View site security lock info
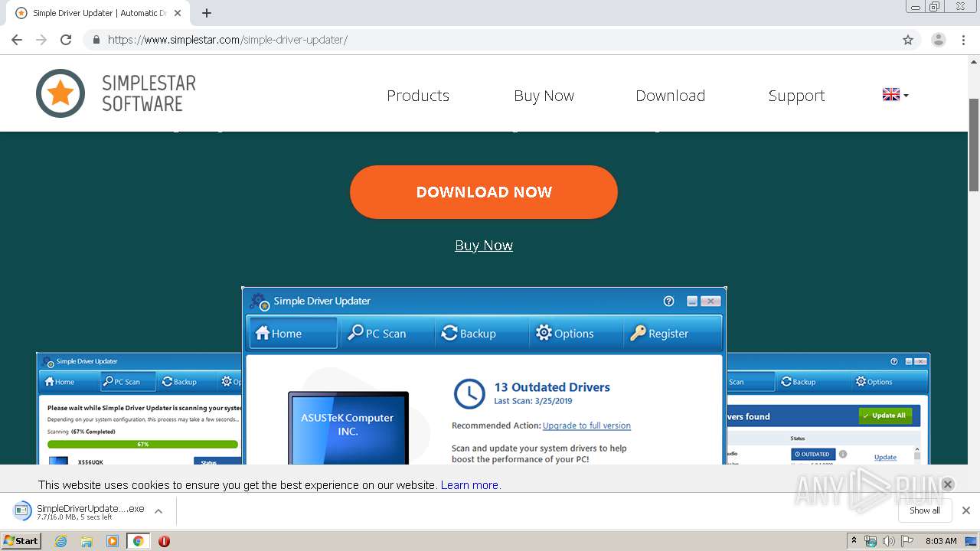 96,40
